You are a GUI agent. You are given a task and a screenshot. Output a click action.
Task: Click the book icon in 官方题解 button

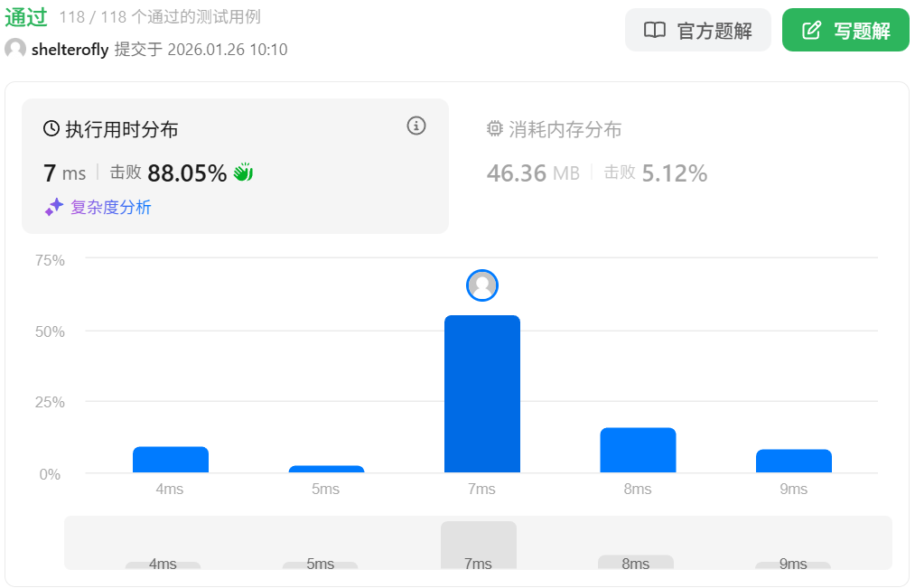[655, 31]
